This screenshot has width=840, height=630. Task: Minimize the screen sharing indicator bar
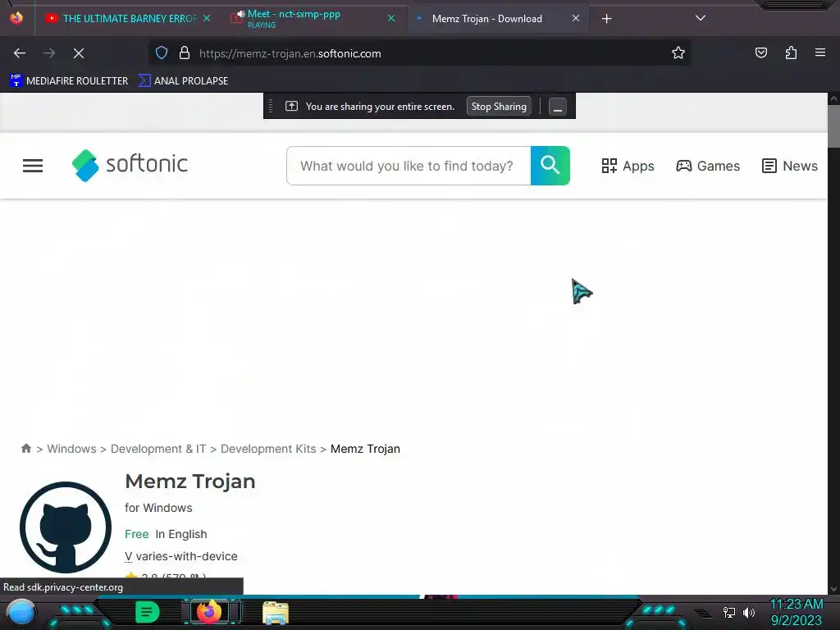[x=557, y=107]
